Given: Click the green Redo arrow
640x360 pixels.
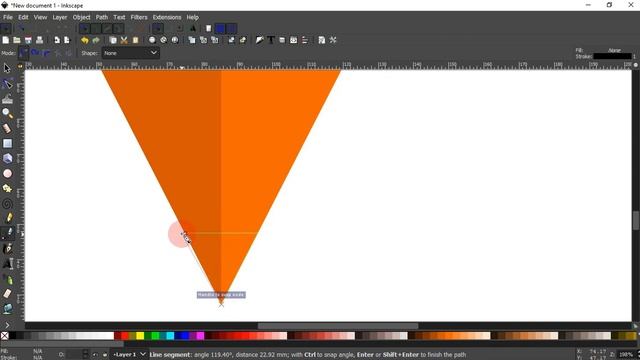Looking at the screenshot, I should 96,40.
